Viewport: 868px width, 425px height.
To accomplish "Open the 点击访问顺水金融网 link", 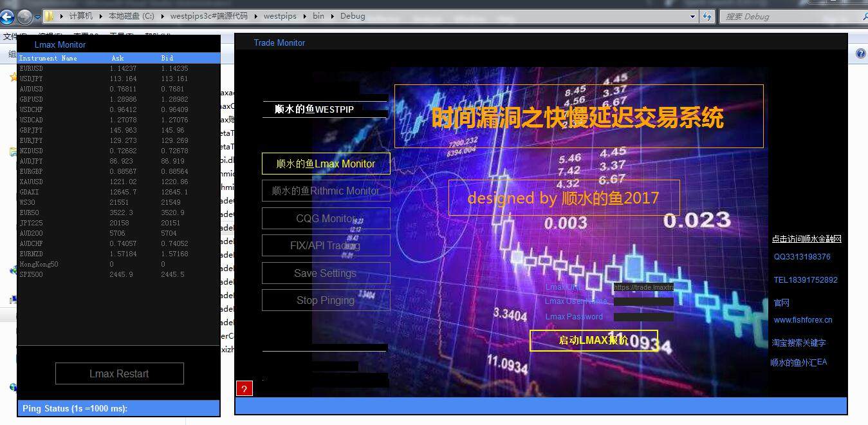I will [807, 239].
